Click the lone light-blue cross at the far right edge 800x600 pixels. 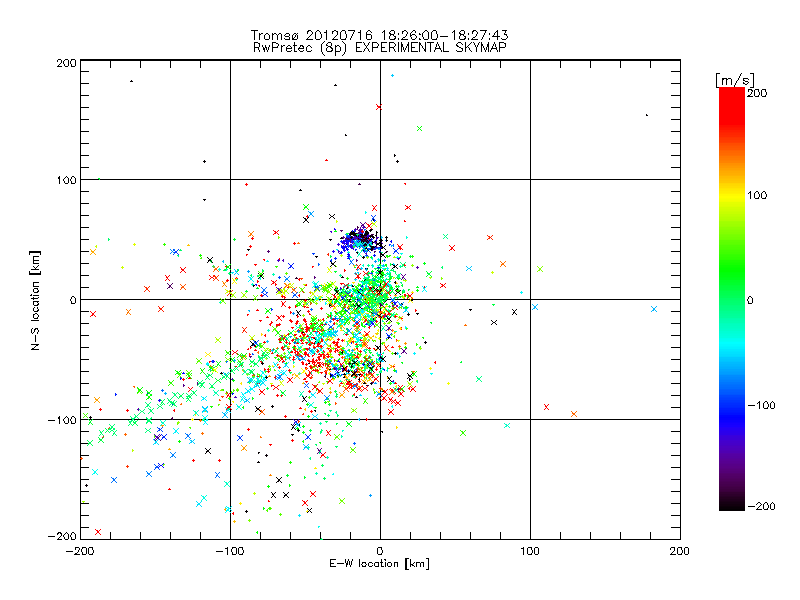654,309
